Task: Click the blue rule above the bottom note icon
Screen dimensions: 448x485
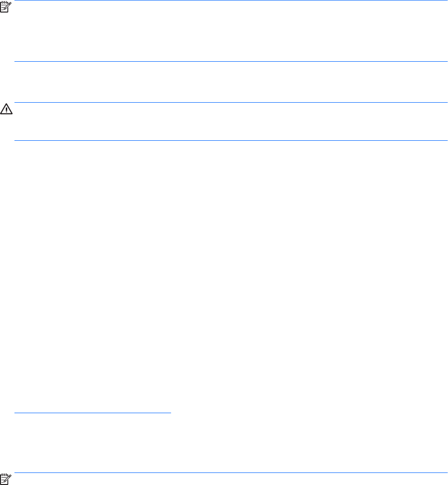Action: (231, 472)
